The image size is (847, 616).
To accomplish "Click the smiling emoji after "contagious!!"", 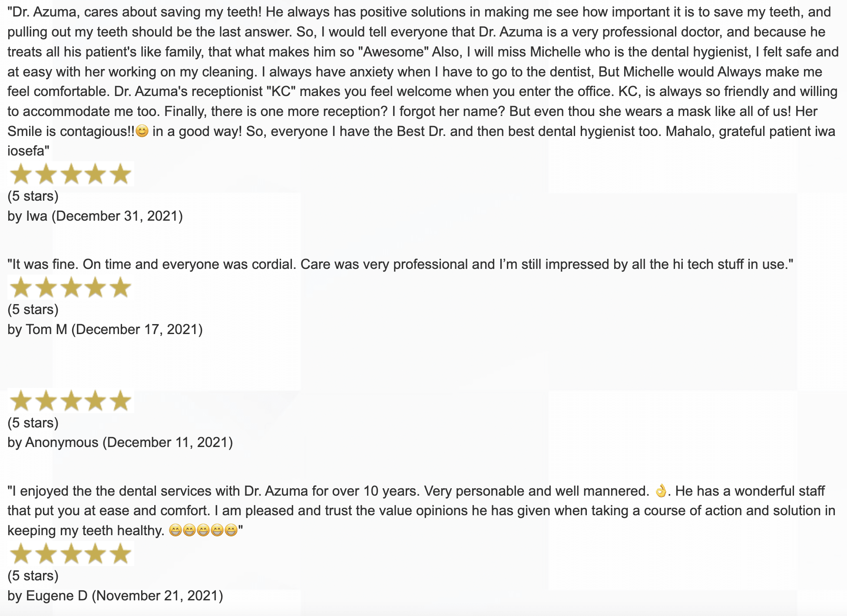I will [x=142, y=131].
